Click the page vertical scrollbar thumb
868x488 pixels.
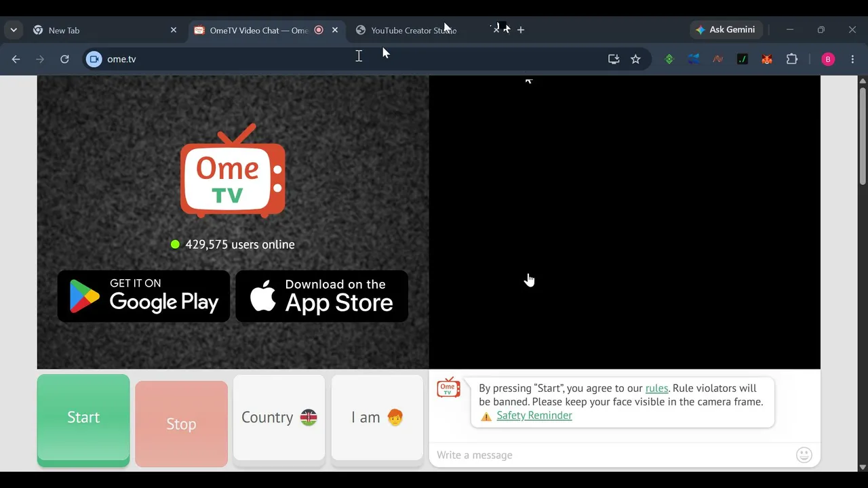(863, 136)
